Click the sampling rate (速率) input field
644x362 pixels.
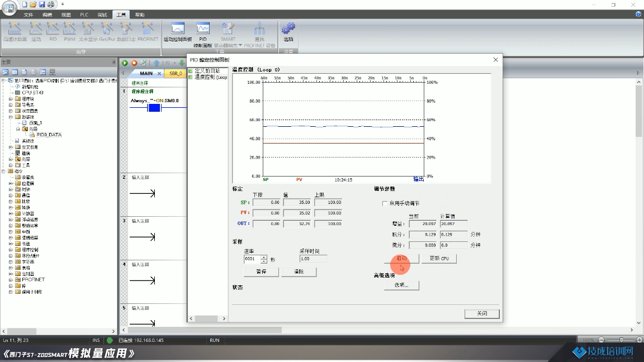click(252, 259)
